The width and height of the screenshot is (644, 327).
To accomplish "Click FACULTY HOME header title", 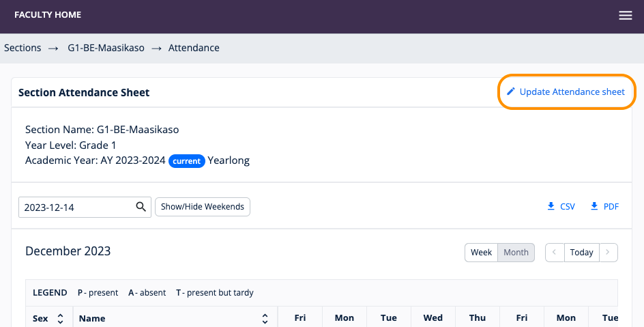I will click(x=47, y=15).
